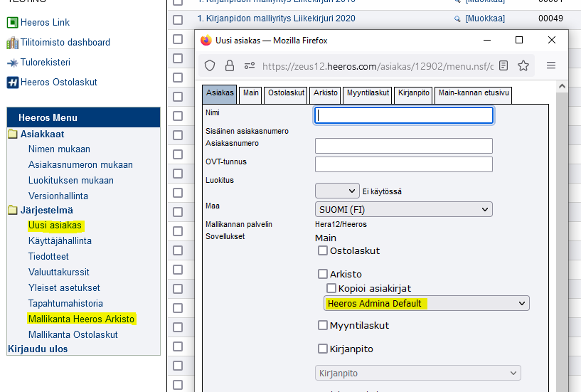This screenshot has width=581, height=392.
Task: Switch to the Arkisto tab
Action: [325, 95]
